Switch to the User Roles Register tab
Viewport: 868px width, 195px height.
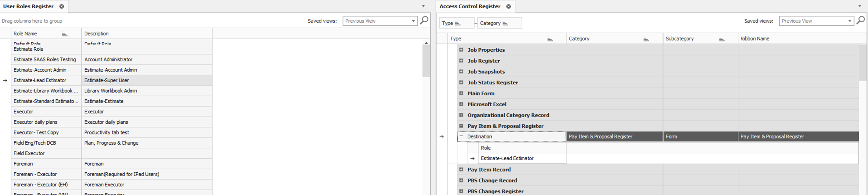point(28,6)
